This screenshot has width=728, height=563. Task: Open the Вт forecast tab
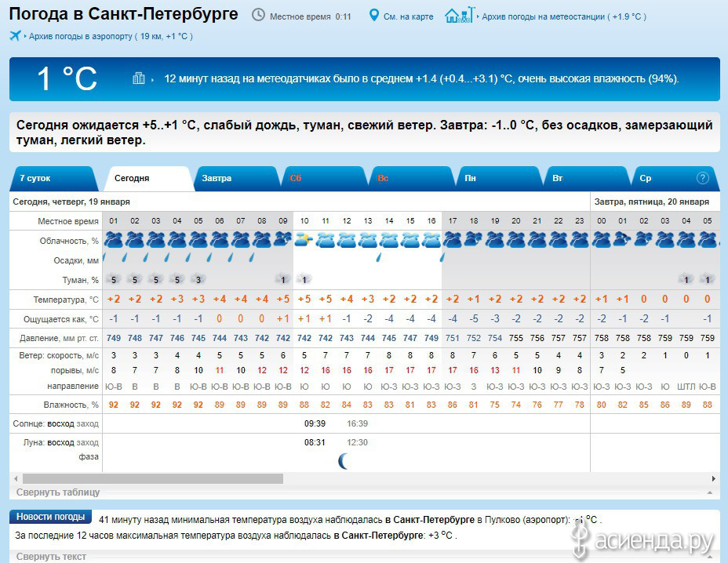[x=586, y=178]
